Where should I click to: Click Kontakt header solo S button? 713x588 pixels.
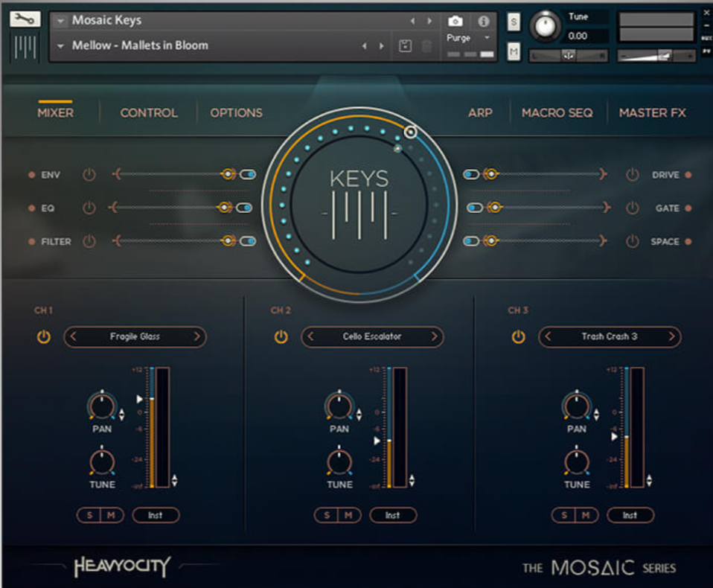(514, 22)
